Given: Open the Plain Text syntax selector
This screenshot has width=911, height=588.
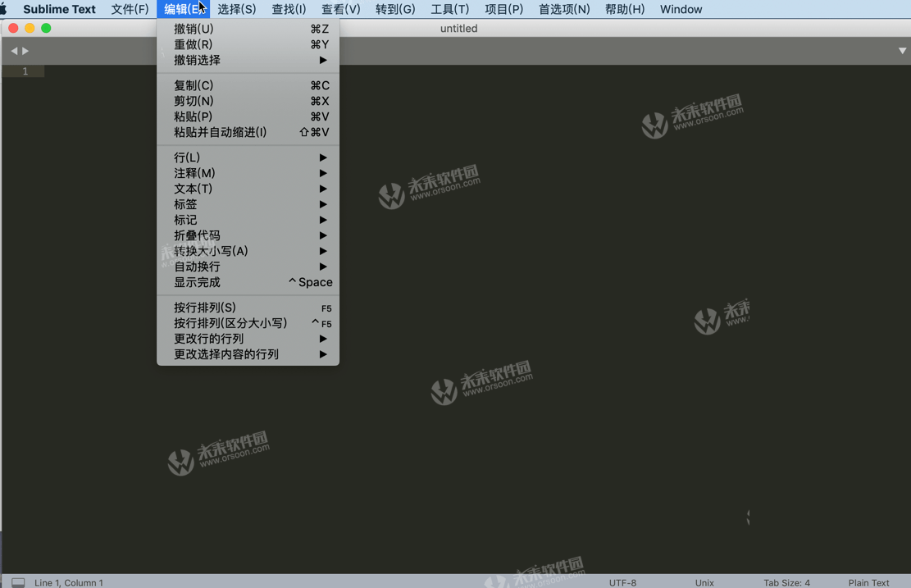Looking at the screenshot, I should point(868,582).
